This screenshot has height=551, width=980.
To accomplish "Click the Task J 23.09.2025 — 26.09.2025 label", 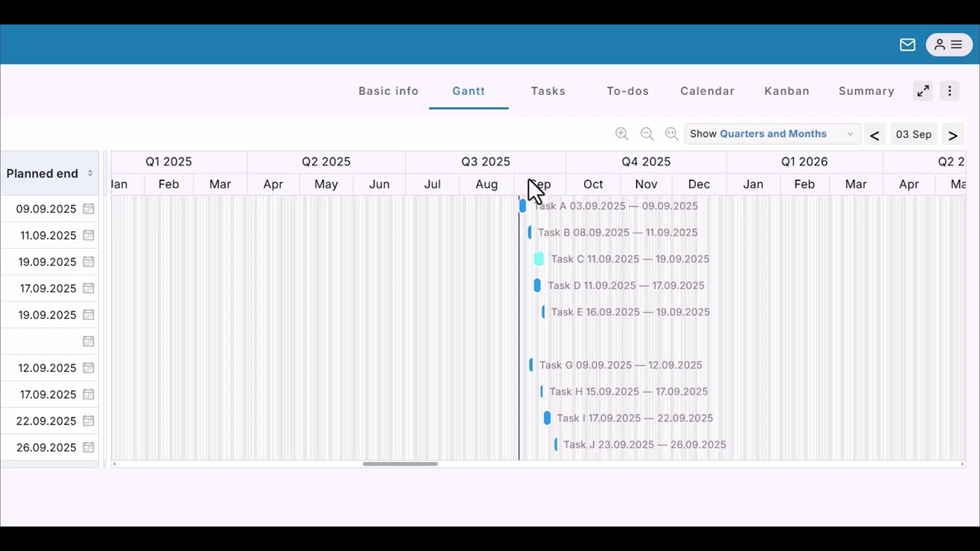I will pyautogui.click(x=645, y=445).
